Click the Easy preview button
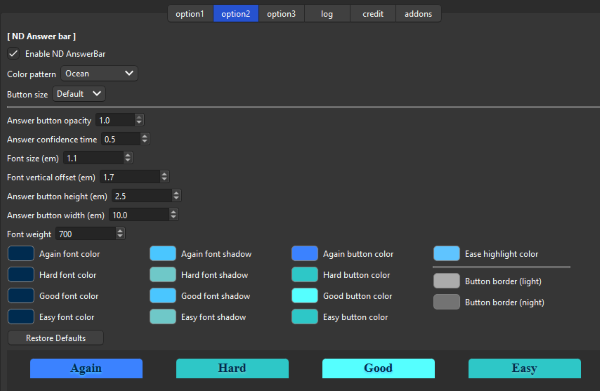The image size is (600, 391). [x=525, y=368]
